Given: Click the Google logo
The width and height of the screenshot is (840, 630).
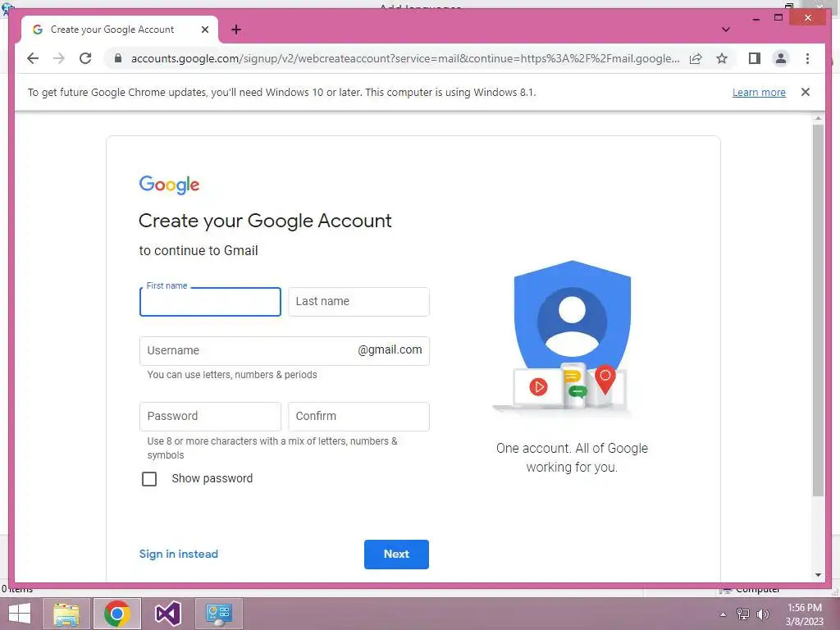Looking at the screenshot, I should 169,185.
